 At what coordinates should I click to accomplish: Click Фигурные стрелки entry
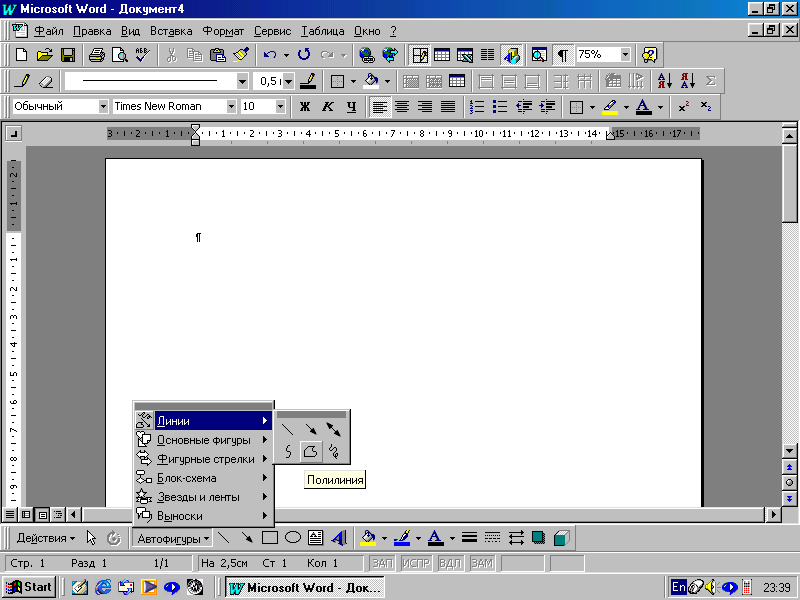[203, 459]
